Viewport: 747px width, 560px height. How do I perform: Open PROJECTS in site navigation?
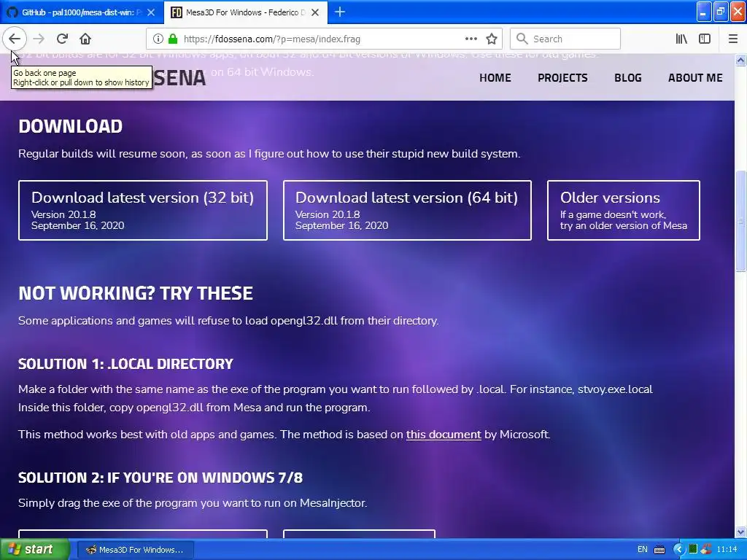click(562, 77)
